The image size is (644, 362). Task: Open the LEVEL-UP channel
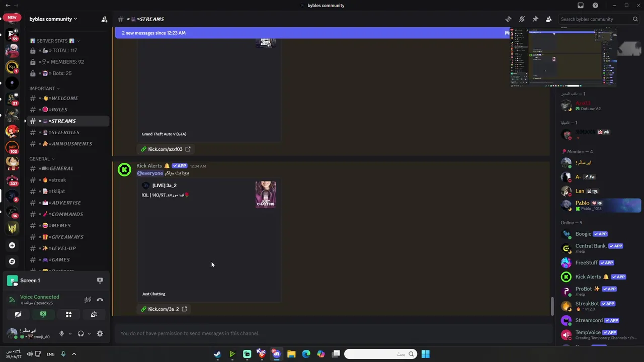point(67,248)
